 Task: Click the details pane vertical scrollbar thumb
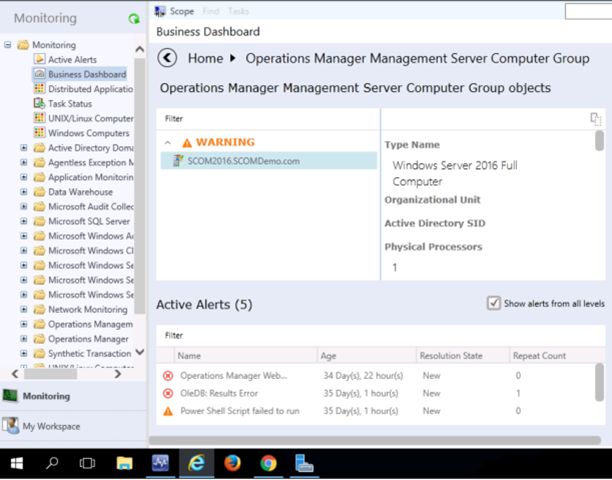pyautogui.click(x=600, y=140)
